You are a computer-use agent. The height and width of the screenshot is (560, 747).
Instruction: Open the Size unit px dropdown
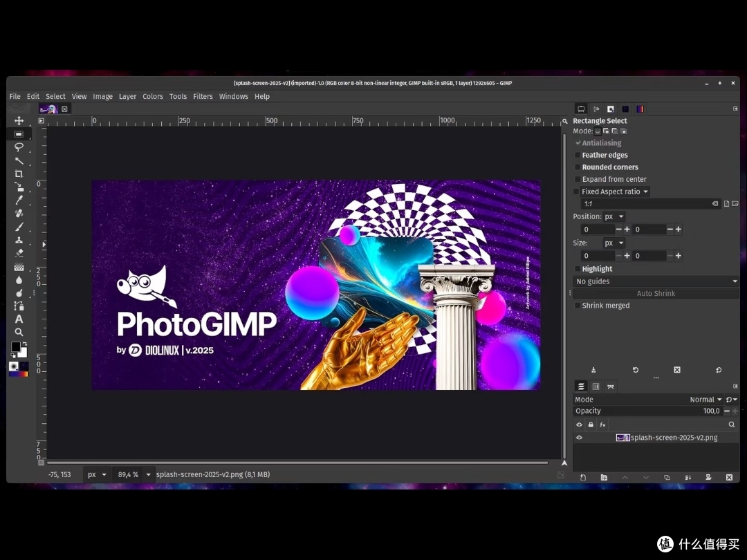(x=614, y=243)
